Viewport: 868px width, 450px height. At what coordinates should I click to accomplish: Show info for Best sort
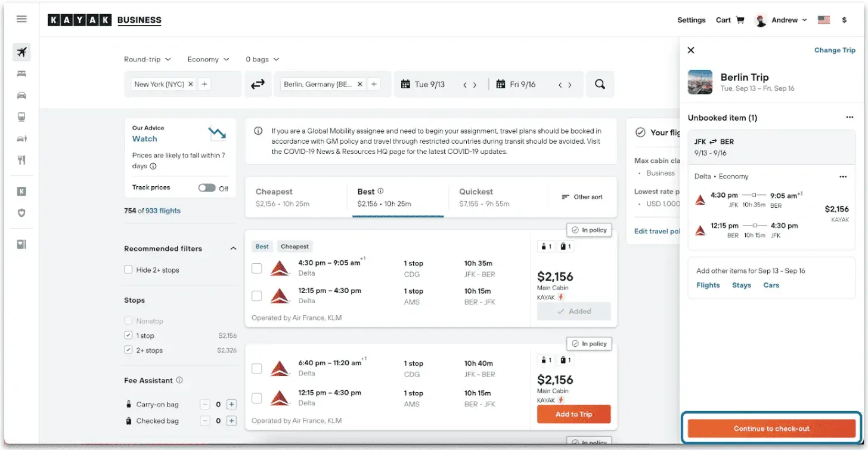(380, 191)
